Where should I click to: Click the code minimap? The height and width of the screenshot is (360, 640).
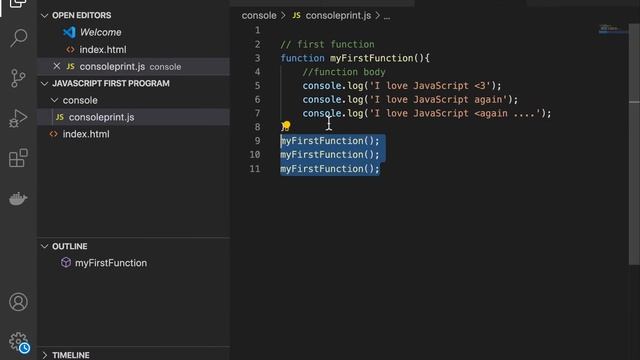point(612,29)
